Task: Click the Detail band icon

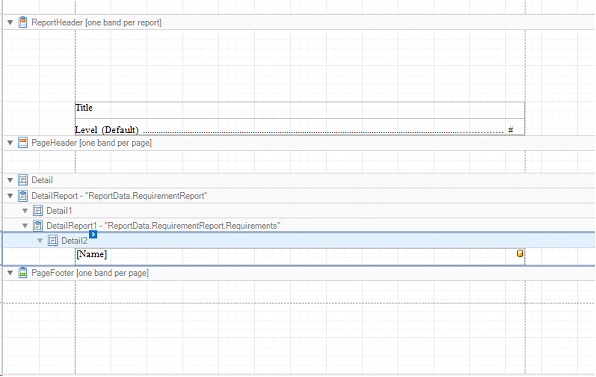Action: (x=23, y=180)
